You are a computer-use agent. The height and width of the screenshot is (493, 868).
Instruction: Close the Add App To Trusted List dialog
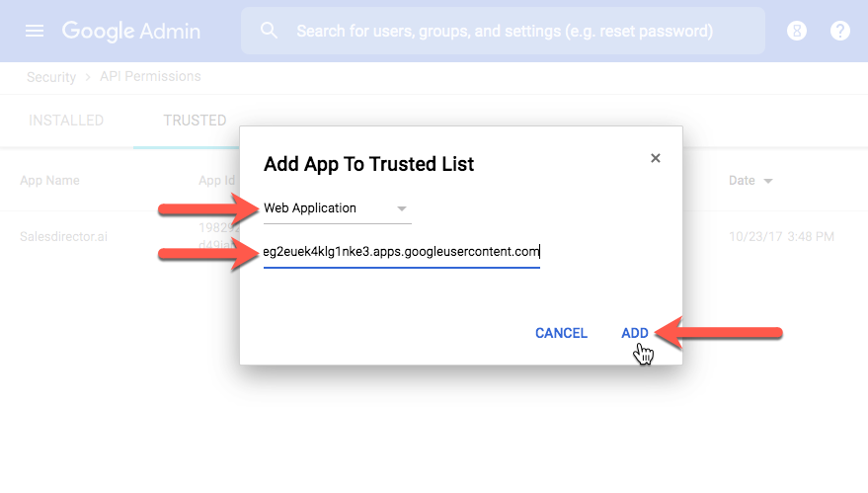point(656,158)
